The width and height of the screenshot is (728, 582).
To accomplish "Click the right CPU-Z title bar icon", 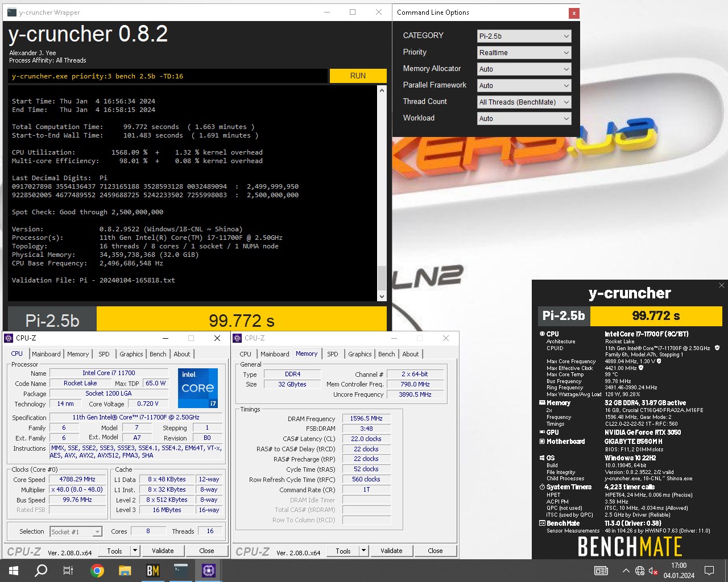I will (237, 338).
